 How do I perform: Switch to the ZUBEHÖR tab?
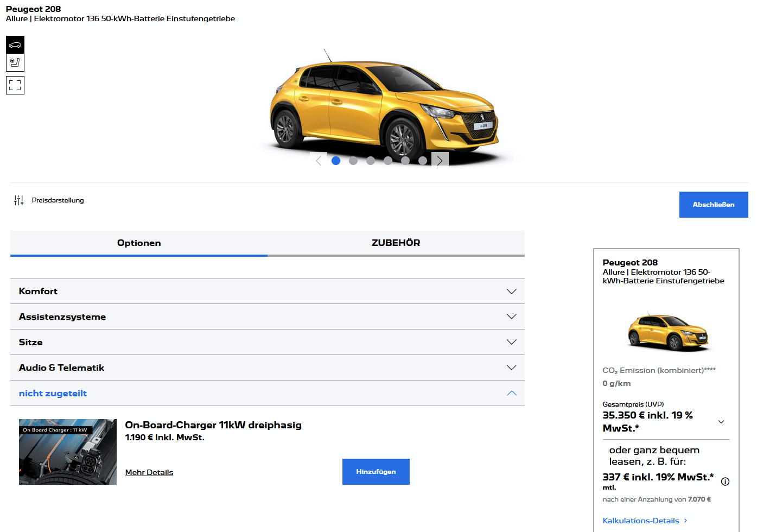tap(396, 243)
